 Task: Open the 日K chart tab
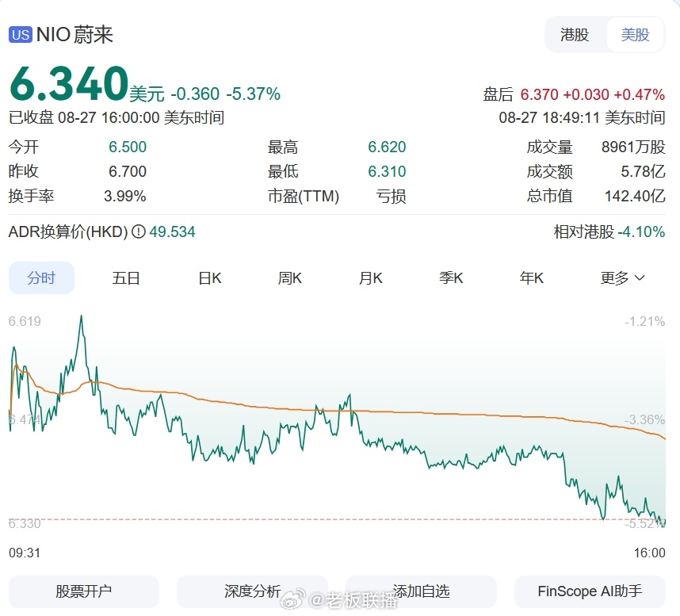click(210, 277)
